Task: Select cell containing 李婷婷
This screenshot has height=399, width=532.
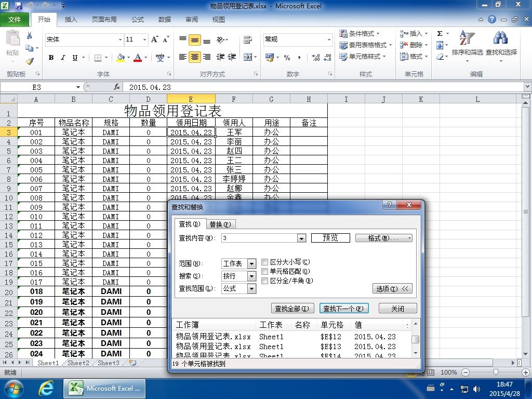Action: 234,179
